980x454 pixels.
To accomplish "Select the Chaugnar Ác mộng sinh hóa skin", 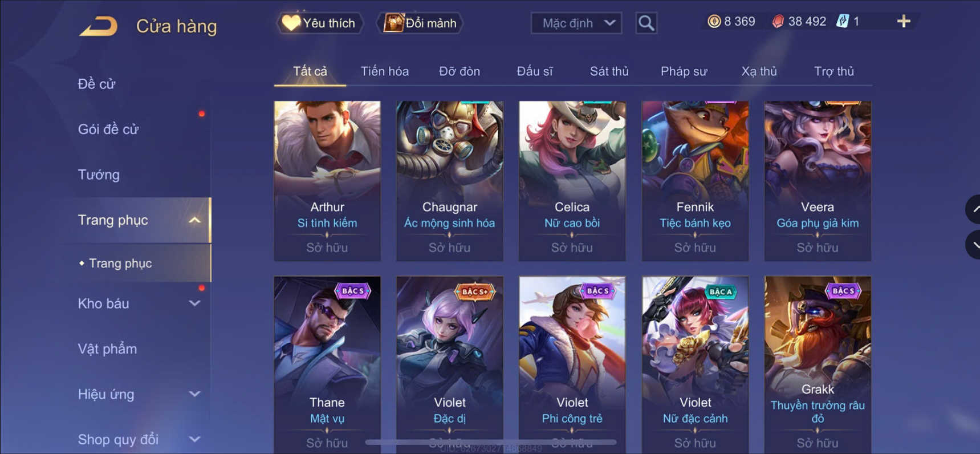I will tap(449, 181).
